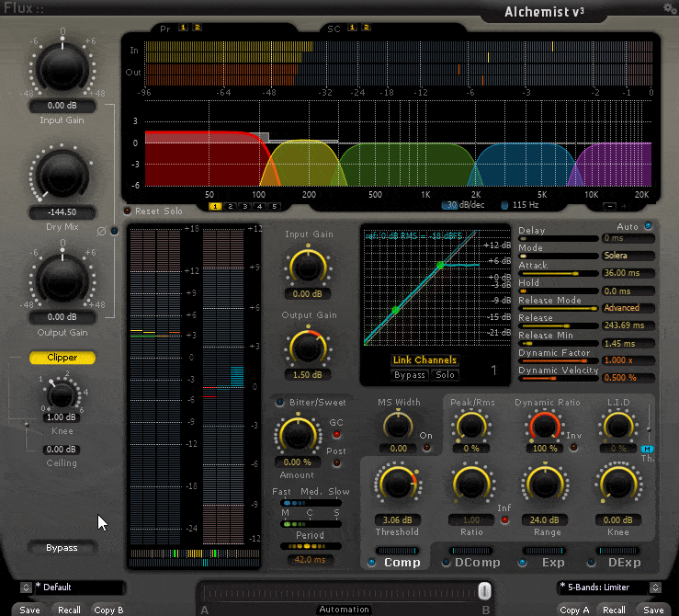Open the Default preset dropdown
Screen dimensions: 679x616
(71, 587)
